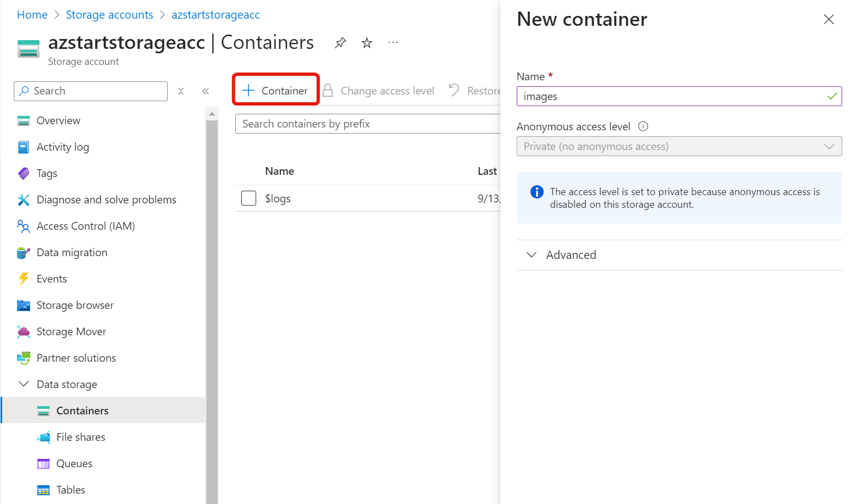Open azstartstorageacc breadcrumb link
This screenshot has height=504, width=857.
[x=215, y=15]
